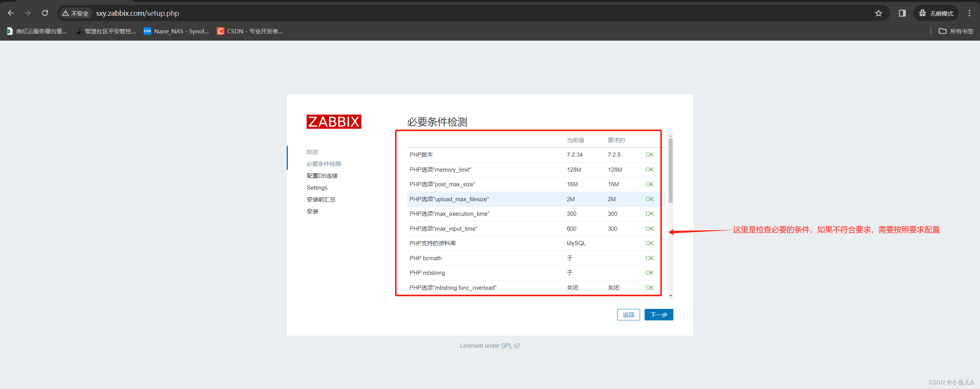
Task: Click the 7.2.34 current PHP version value
Action: [x=575, y=155]
